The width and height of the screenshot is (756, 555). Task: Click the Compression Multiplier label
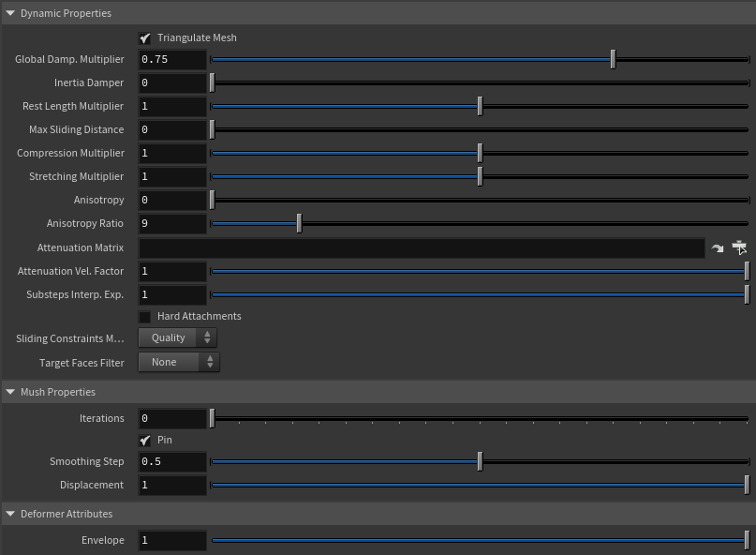tap(71, 153)
